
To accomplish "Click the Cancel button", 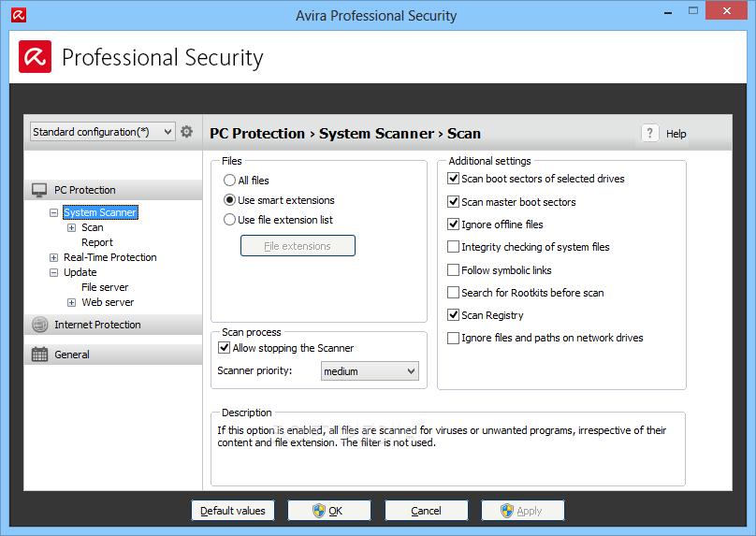I will [427, 511].
